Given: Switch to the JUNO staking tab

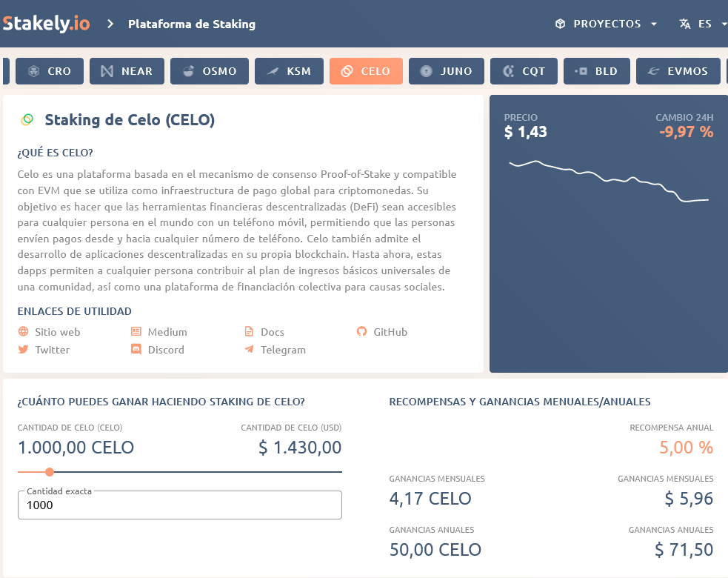Looking at the screenshot, I should (446, 71).
